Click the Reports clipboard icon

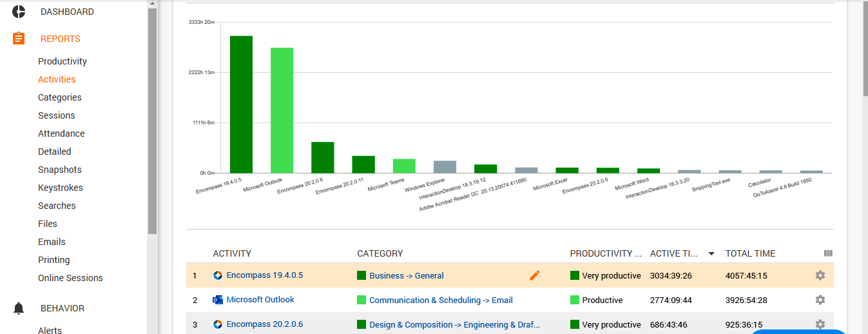pos(19,39)
